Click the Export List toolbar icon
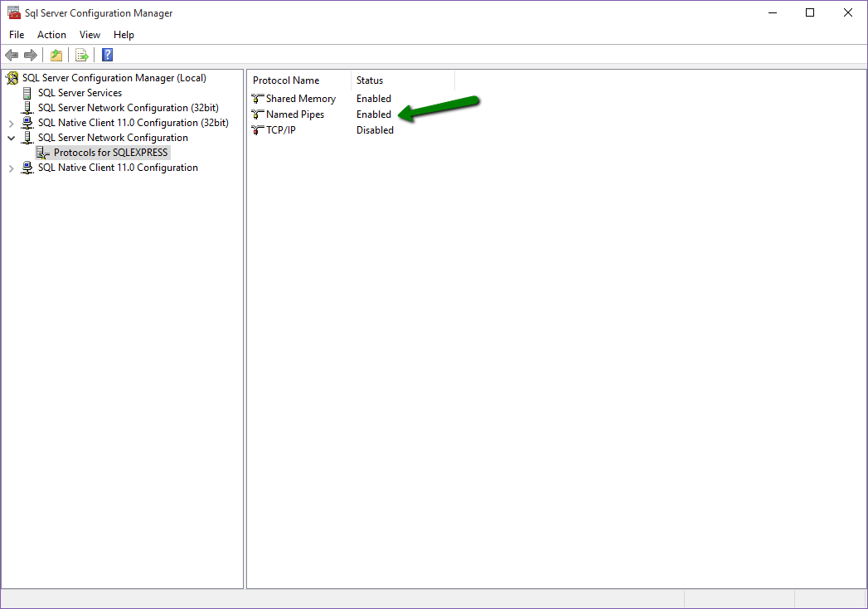The height and width of the screenshot is (609, 868). 81,54
